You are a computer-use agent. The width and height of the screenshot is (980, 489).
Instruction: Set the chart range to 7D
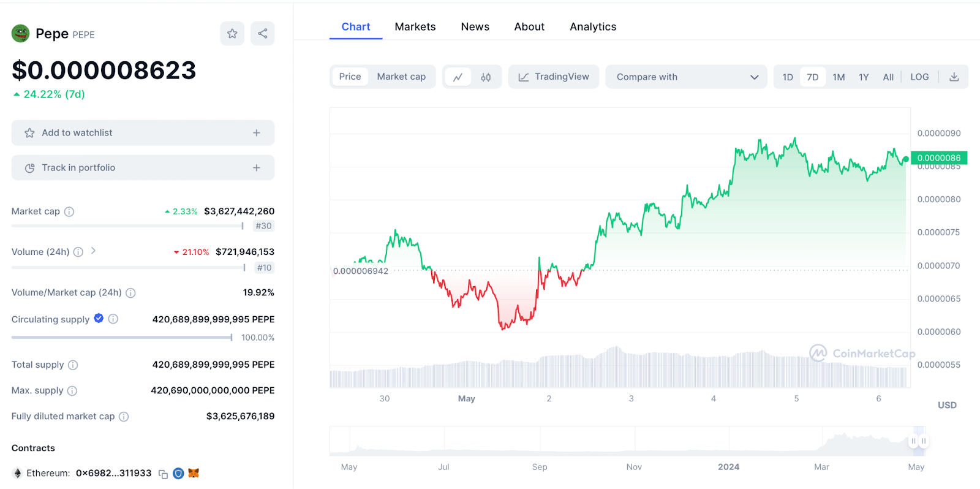813,77
